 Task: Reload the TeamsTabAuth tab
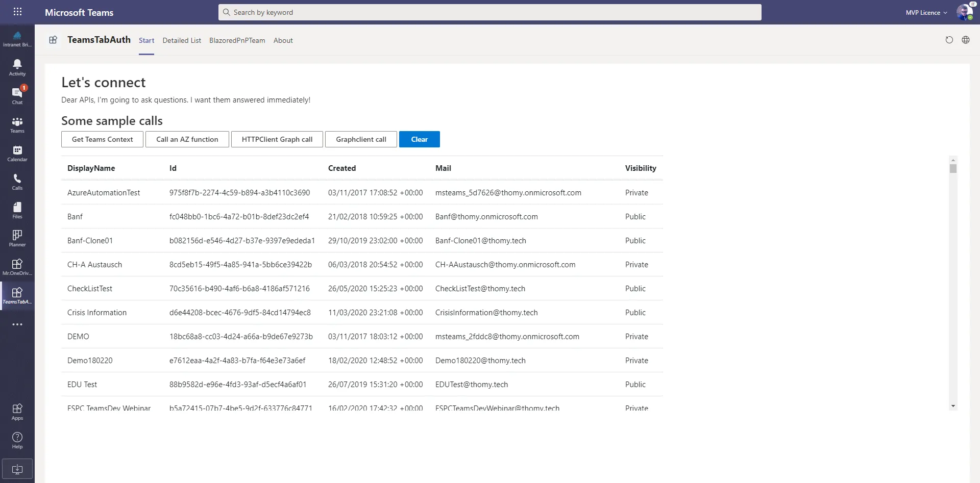pyautogui.click(x=949, y=39)
